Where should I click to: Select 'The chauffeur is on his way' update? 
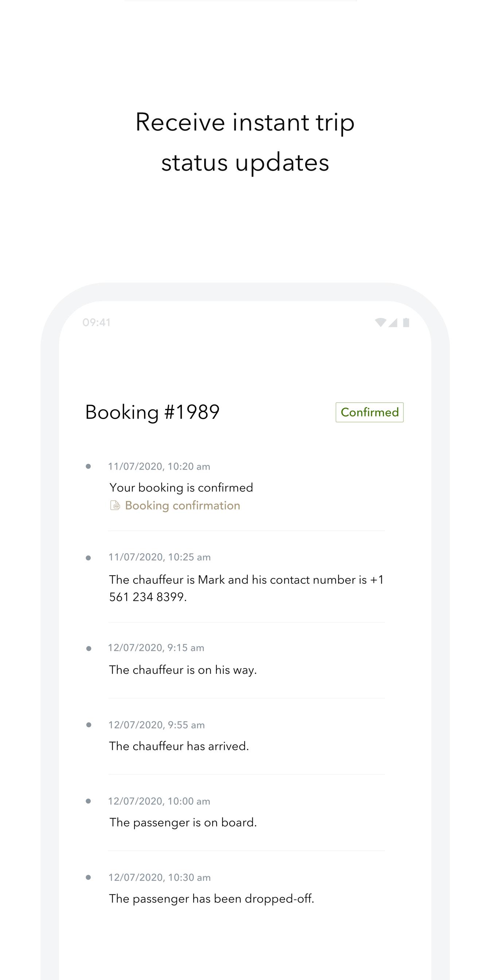click(183, 670)
